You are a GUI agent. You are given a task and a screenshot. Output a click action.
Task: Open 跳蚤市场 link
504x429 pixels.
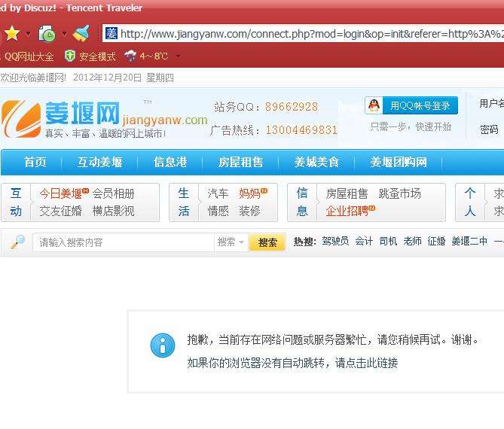[x=399, y=193]
